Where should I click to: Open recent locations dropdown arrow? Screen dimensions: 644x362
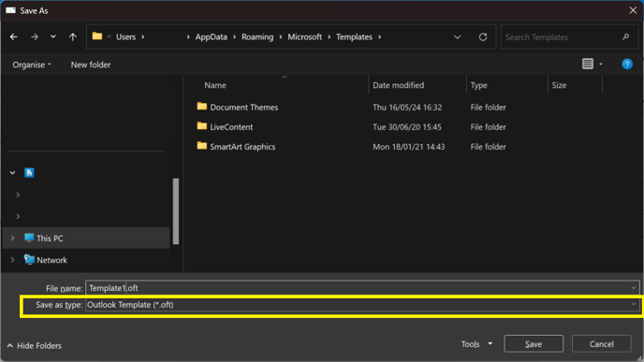(x=53, y=36)
